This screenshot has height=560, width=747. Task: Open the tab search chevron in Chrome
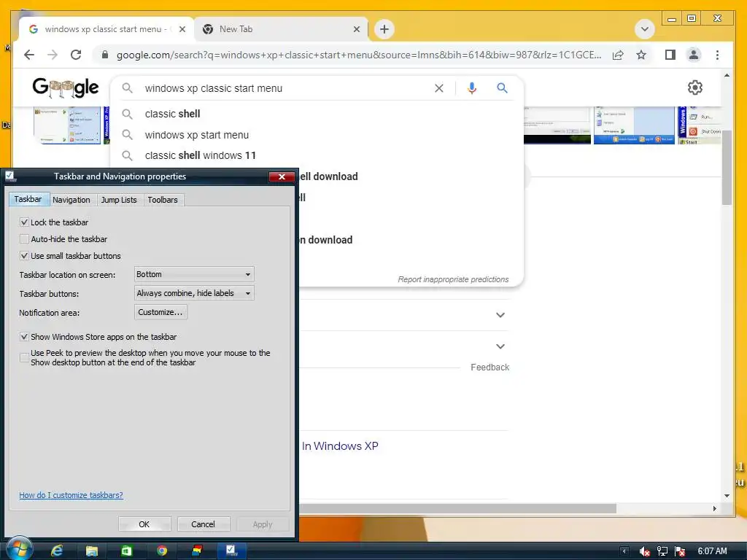645,29
